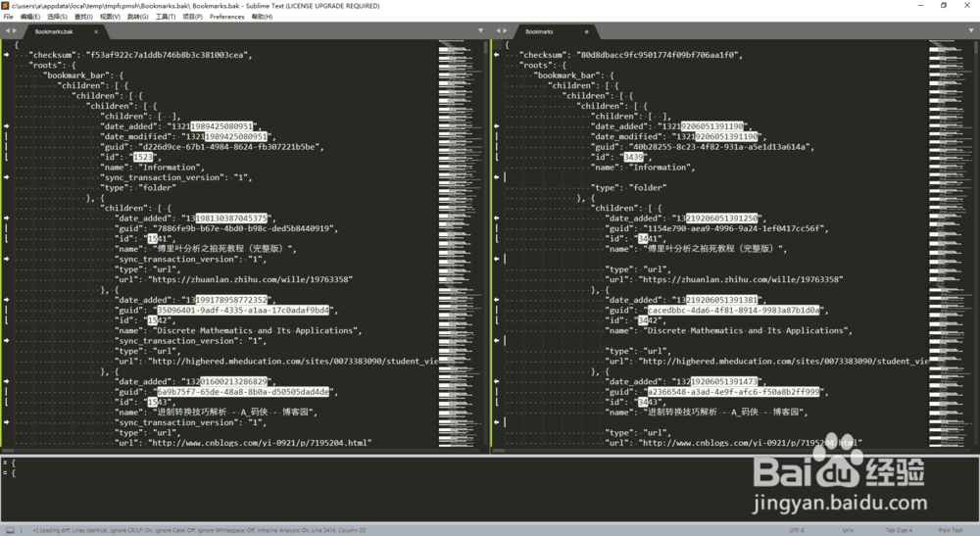Click highlighted id 3439 in right pane
Viewport: 980px width, 536px height.
coord(633,157)
